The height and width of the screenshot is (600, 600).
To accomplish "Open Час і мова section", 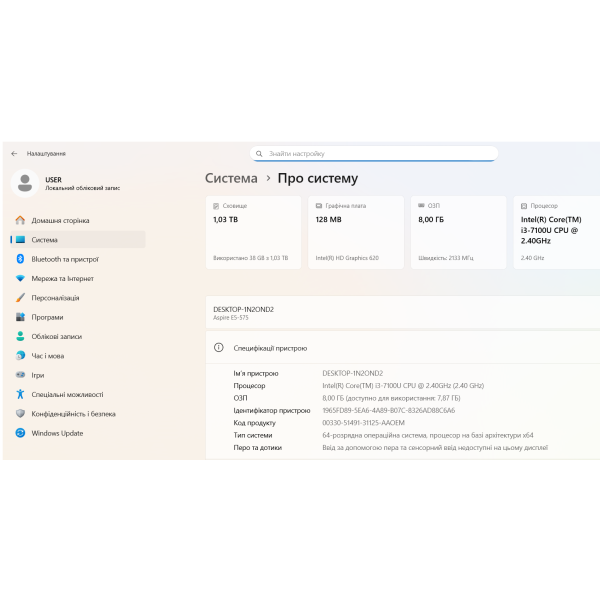I will pos(78,355).
